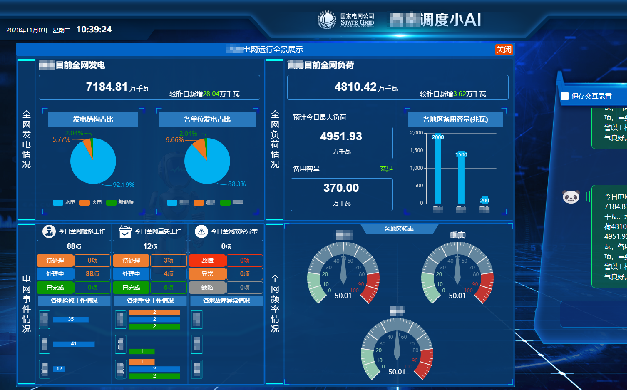Image resolution: width=627 pixels, height=390 pixels.
Task: Click the blue bar labeled 35
Action: (x=71, y=320)
